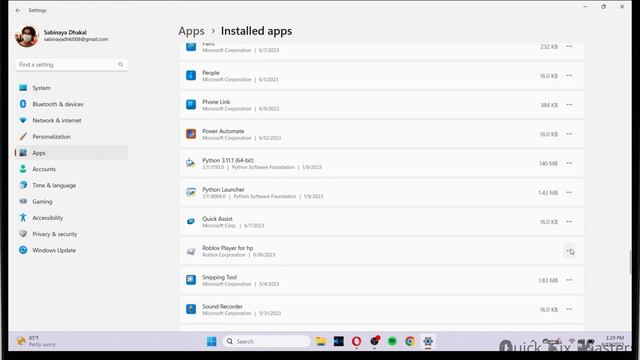Click the Privacy shield icon
Screen dimensions: 640x360
[x=23, y=234]
